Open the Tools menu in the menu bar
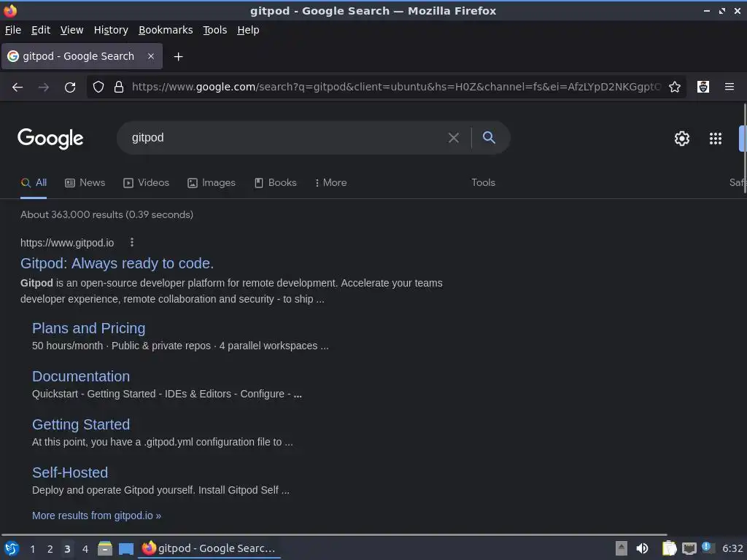 click(x=215, y=30)
